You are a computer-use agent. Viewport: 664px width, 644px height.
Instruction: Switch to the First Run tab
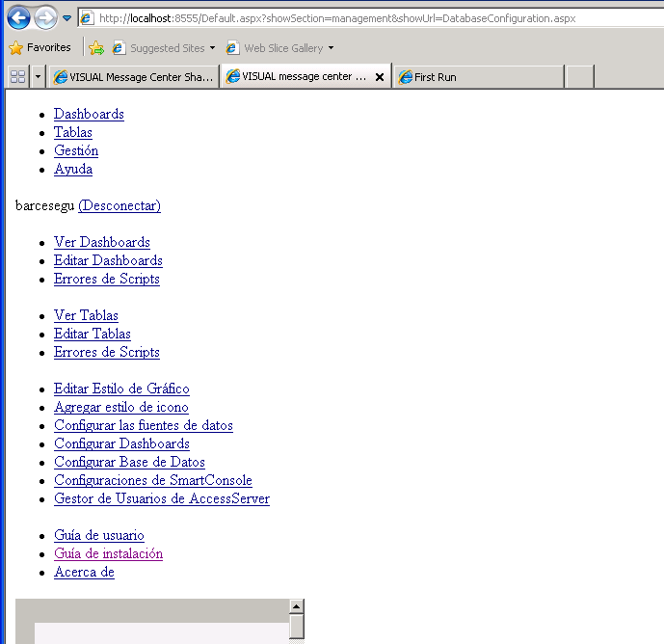[477, 77]
